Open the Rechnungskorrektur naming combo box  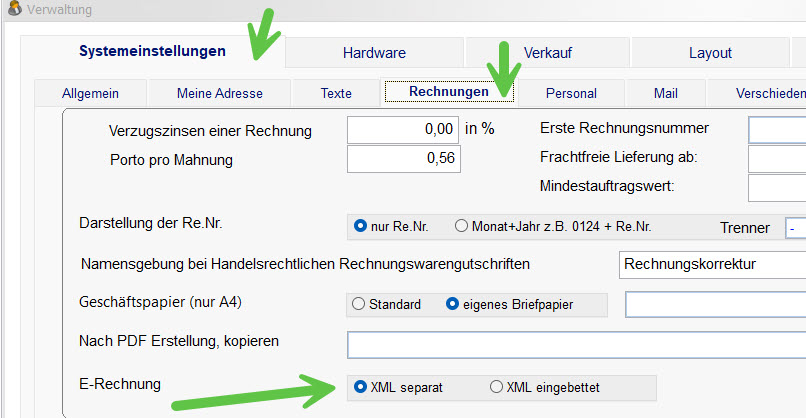tap(712, 265)
